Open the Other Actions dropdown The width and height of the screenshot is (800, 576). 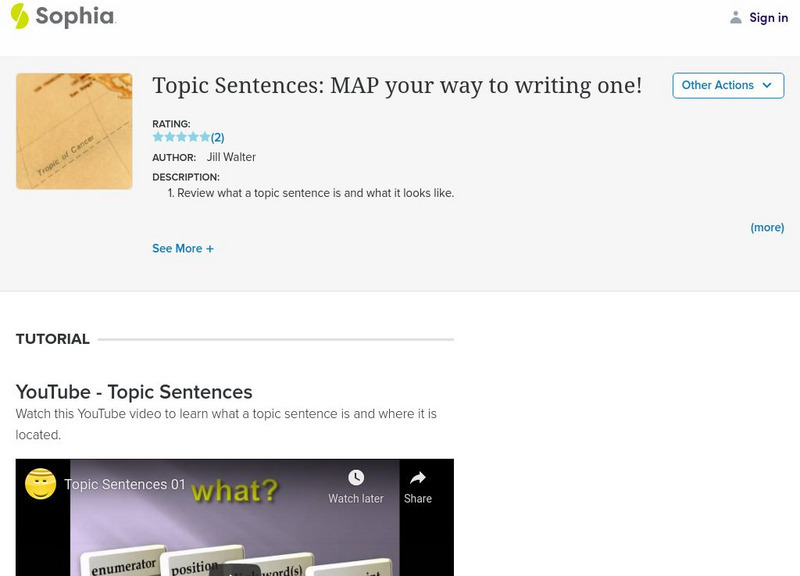click(728, 86)
